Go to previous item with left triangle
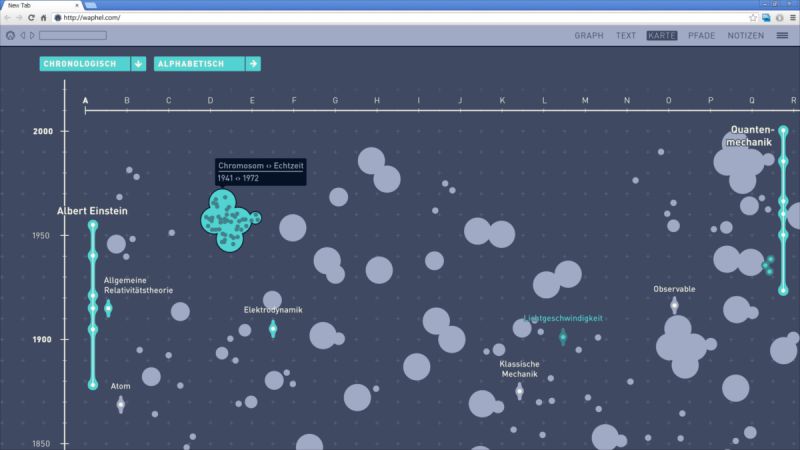800x450 pixels. coord(23,36)
